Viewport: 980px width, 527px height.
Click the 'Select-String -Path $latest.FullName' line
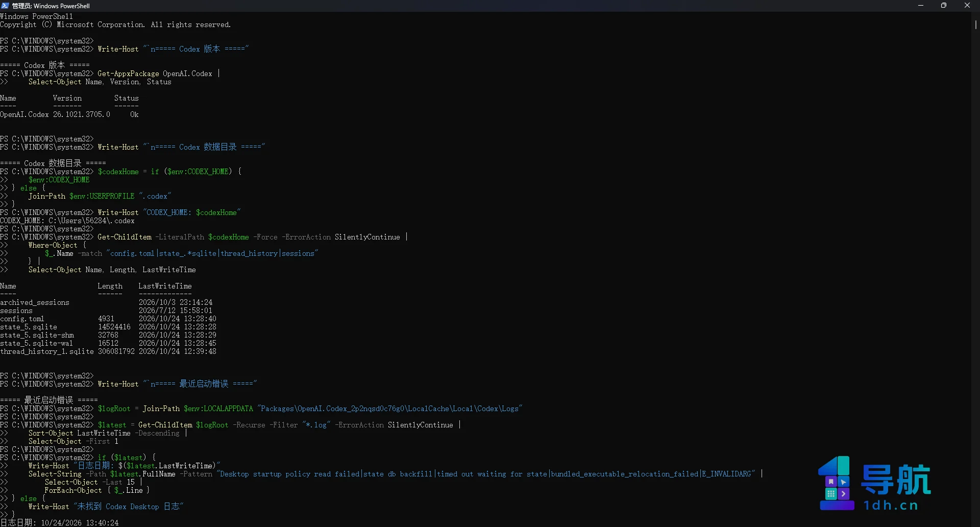(x=396, y=474)
